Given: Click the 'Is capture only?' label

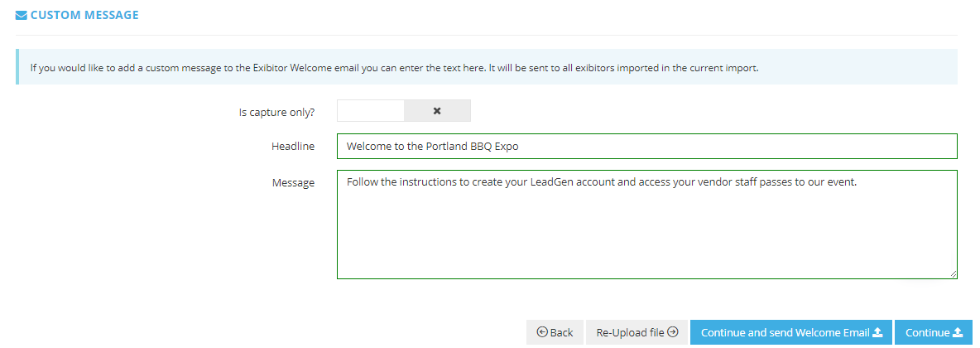Looking at the screenshot, I should [x=277, y=113].
